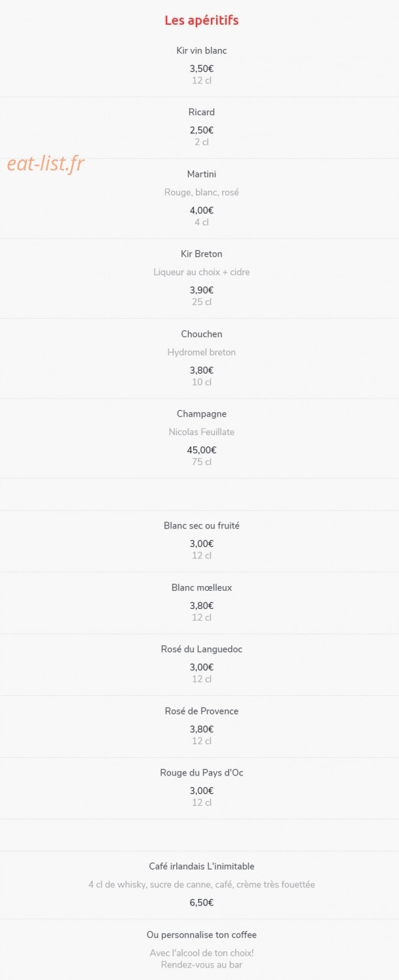Click the 45,00€ Champagne price

pyautogui.click(x=202, y=449)
